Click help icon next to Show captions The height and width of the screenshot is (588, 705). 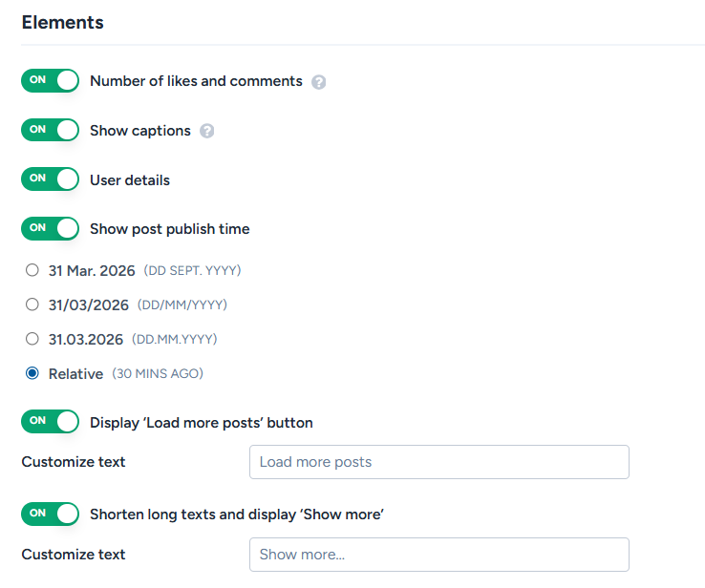tap(207, 132)
